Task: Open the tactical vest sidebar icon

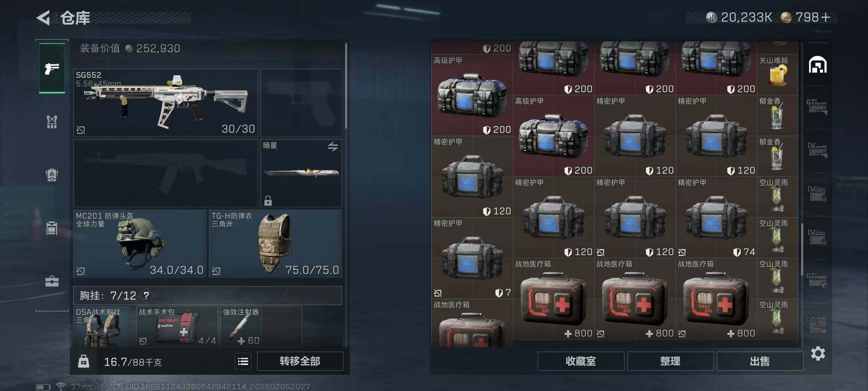Action: pyautogui.click(x=52, y=122)
